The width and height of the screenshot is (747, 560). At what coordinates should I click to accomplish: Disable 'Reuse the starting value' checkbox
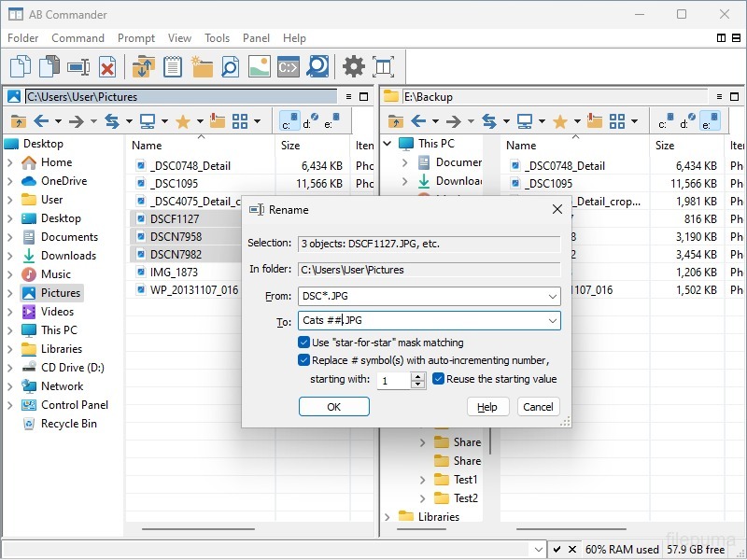pyautogui.click(x=439, y=379)
